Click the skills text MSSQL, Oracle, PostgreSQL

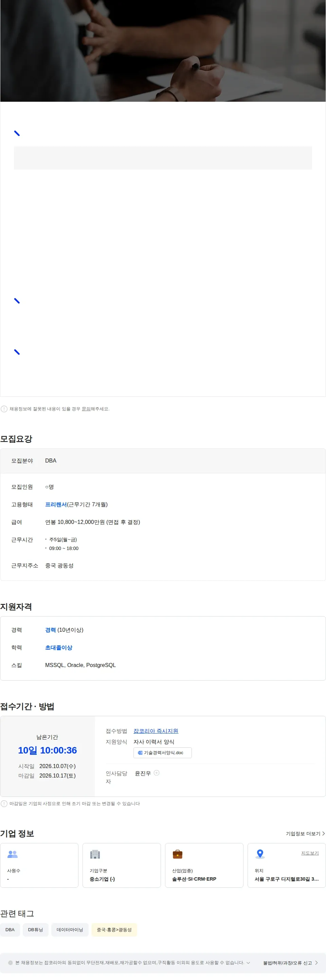80,665
